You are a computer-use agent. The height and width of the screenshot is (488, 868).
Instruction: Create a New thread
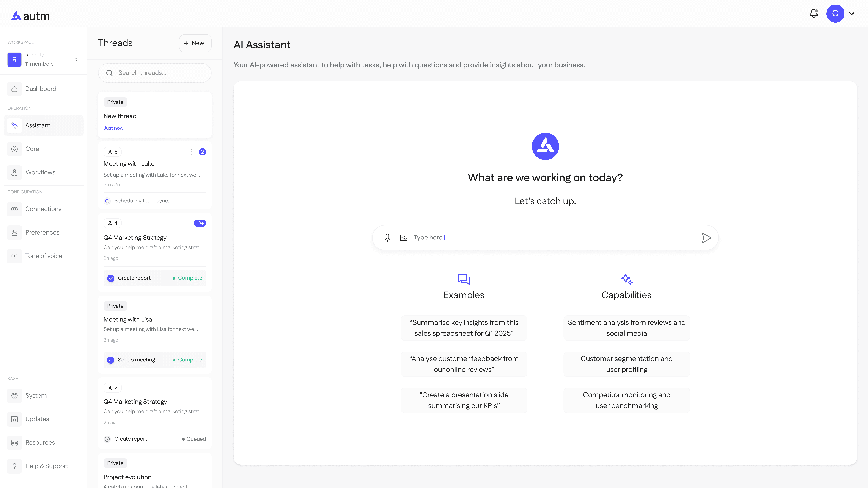pyautogui.click(x=195, y=43)
